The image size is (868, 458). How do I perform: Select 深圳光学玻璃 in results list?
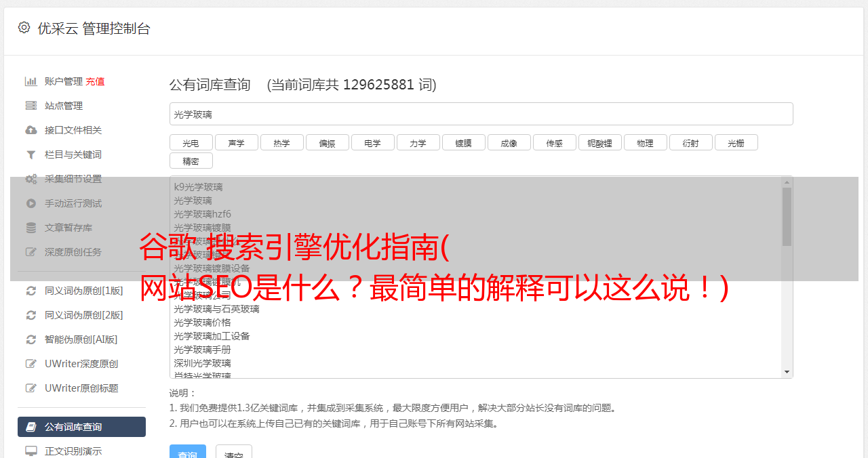[202, 363]
